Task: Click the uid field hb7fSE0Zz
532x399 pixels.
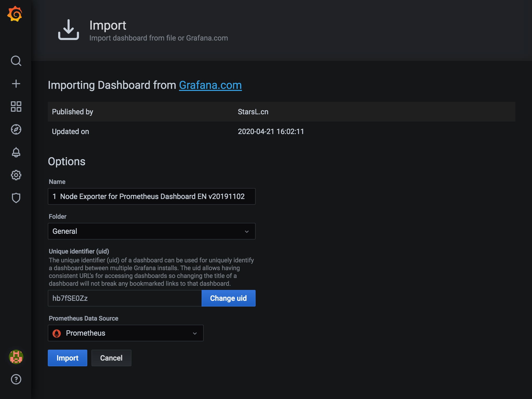Action: [125, 298]
